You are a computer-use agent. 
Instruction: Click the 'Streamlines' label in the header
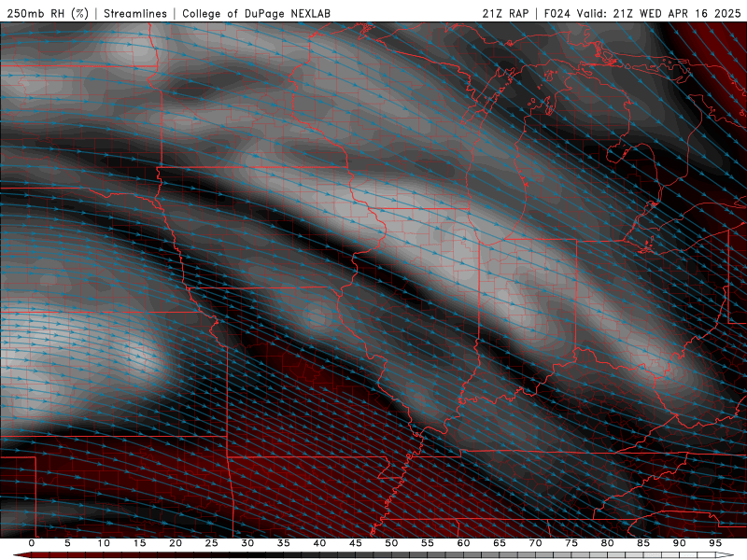(135, 13)
